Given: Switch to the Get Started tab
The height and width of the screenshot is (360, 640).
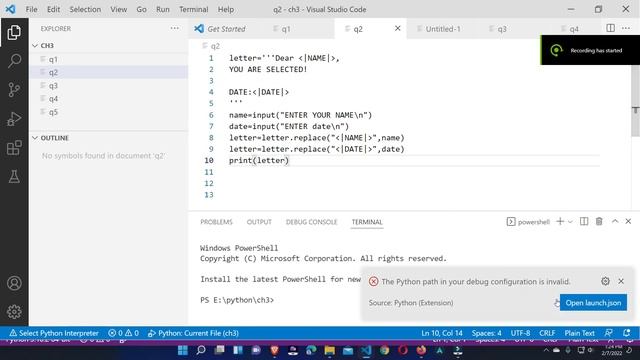Looking at the screenshot, I should [x=227, y=29].
